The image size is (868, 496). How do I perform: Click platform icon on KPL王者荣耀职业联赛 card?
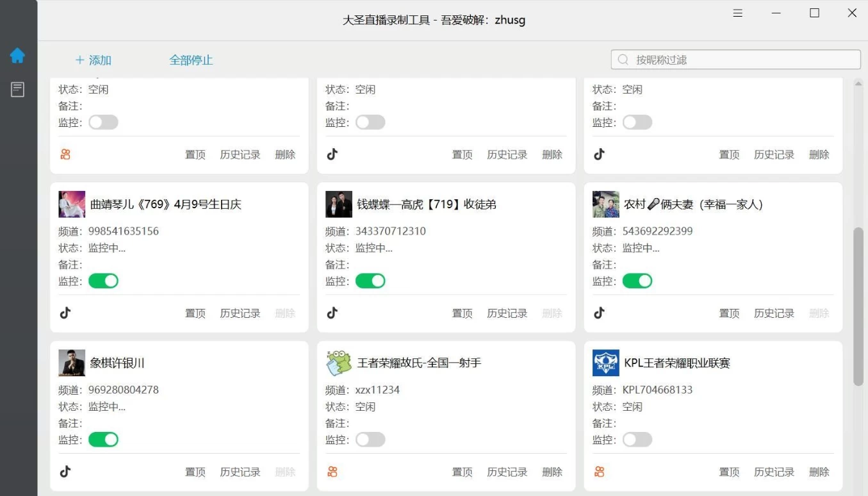tap(599, 472)
